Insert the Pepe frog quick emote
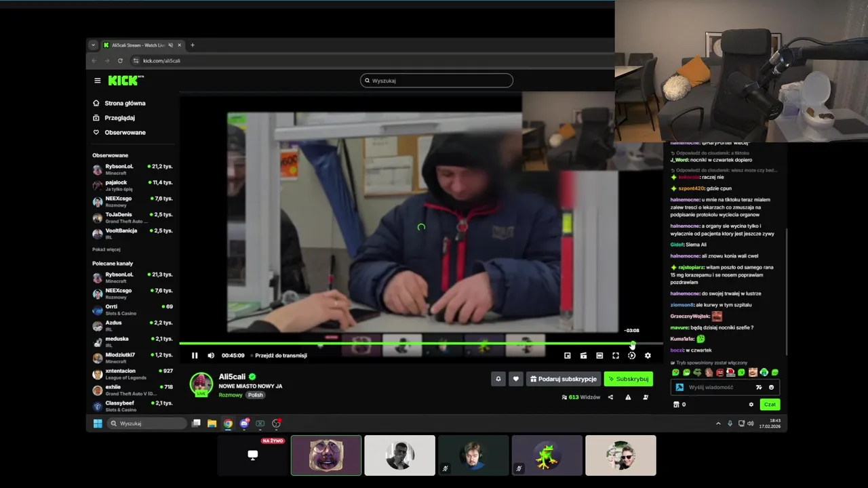The image size is (868, 488). click(697, 372)
